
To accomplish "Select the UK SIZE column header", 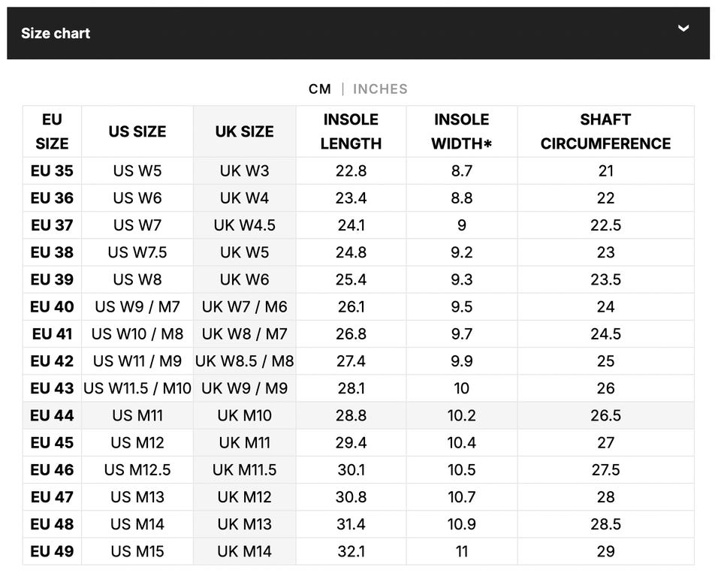I will tap(244, 131).
